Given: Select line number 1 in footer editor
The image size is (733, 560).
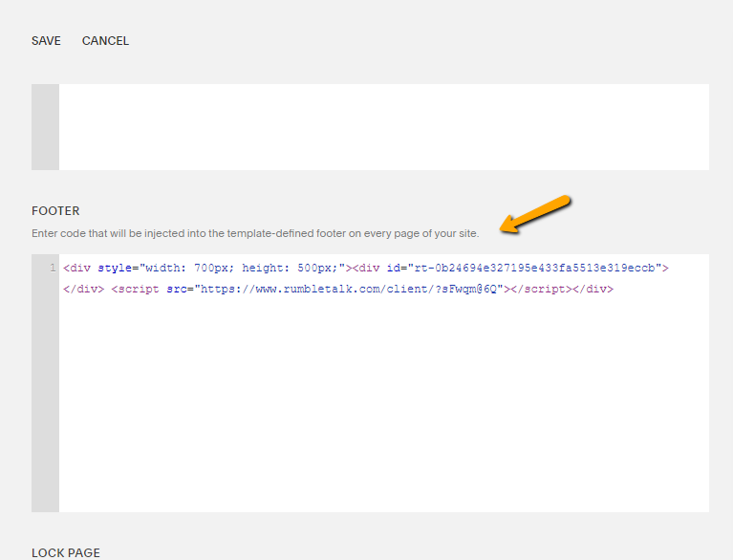Looking at the screenshot, I should (52, 269).
